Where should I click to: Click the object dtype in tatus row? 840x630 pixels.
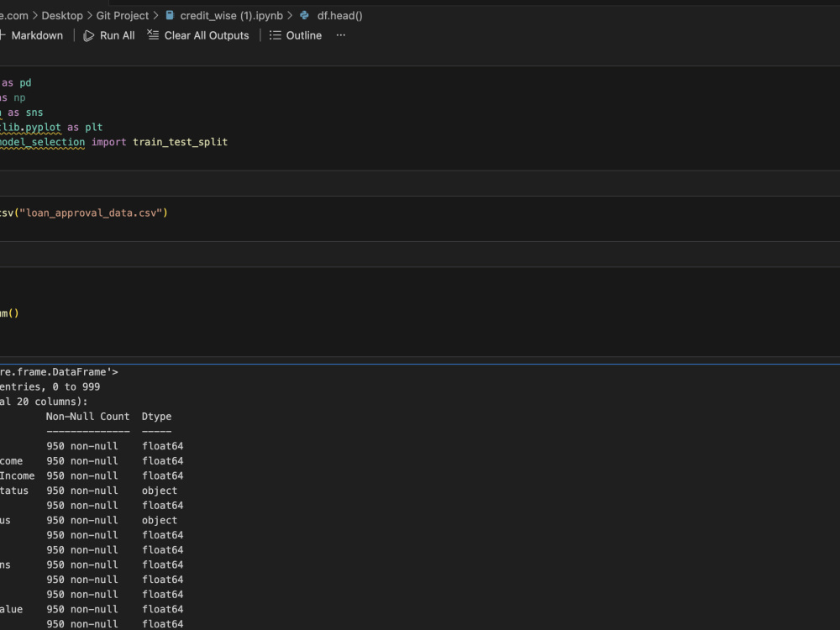coord(160,491)
